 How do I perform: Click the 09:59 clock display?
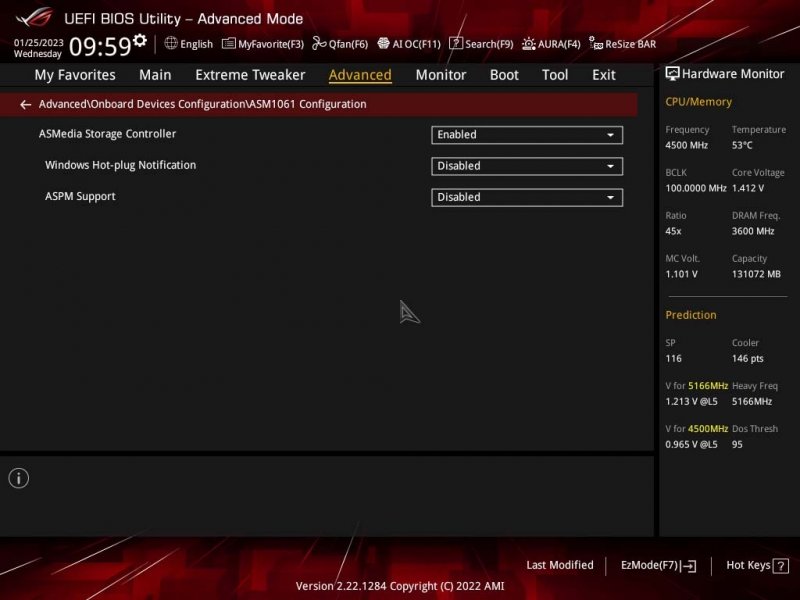pos(100,46)
